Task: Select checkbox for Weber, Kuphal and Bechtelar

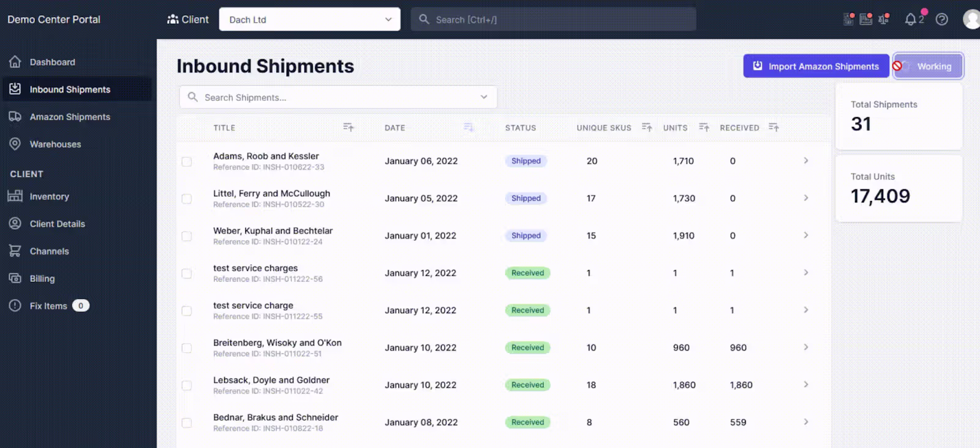Action: coord(187,237)
